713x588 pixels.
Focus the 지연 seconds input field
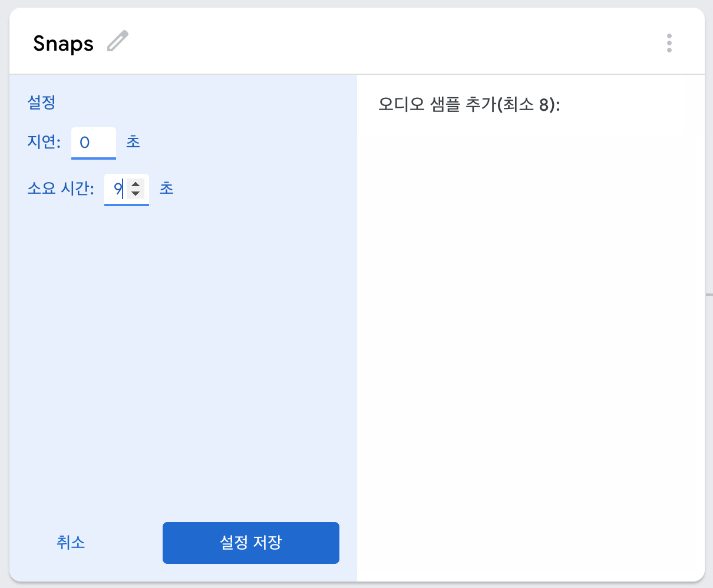point(94,143)
